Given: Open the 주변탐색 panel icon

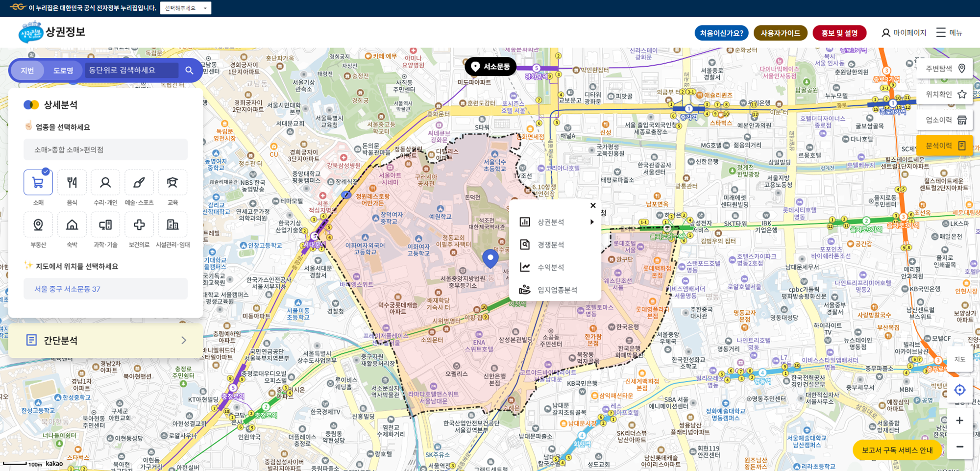Looking at the screenshot, I should click(962, 69).
